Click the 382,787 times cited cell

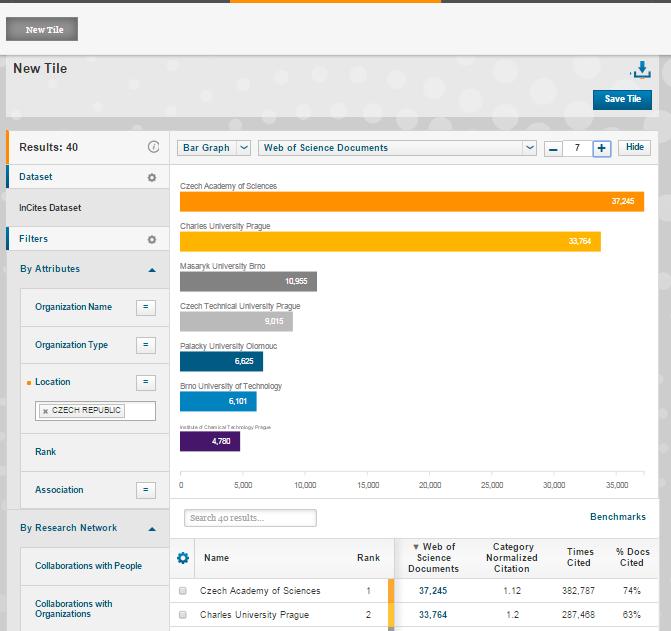point(578,591)
